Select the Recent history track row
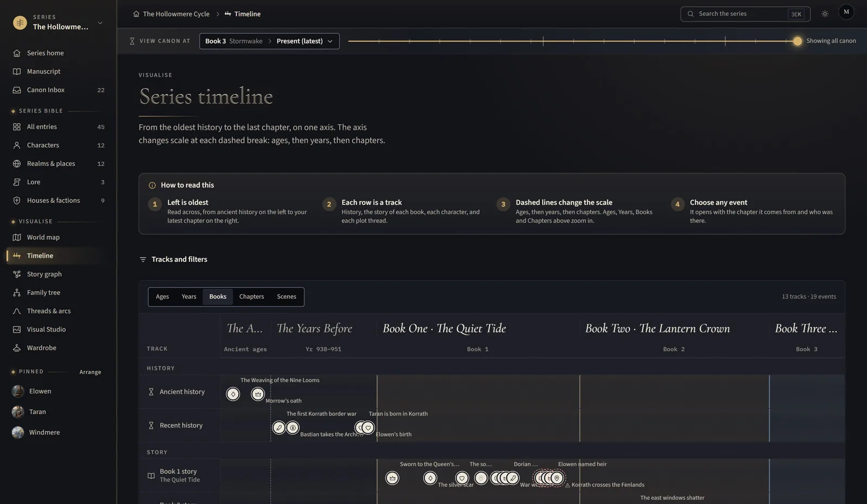Image resolution: width=867 pixels, height=504 pixels. [x=179, y=425]
